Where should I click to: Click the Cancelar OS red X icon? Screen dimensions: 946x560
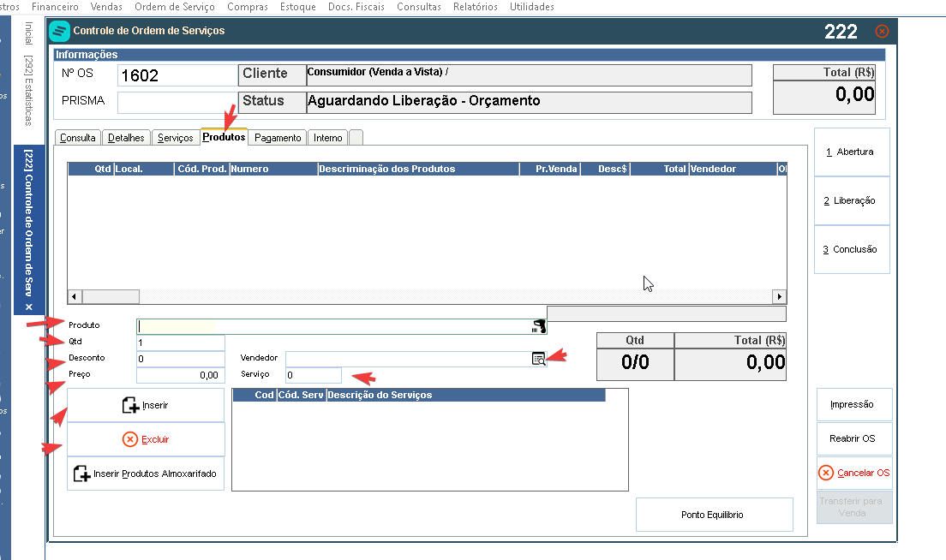pos(826,474)
